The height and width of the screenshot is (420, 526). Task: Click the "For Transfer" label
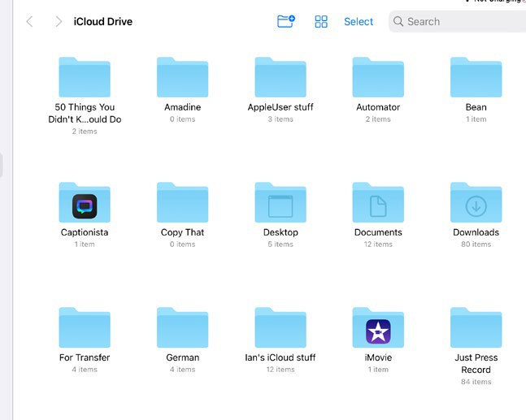click(x=85, y=357)
